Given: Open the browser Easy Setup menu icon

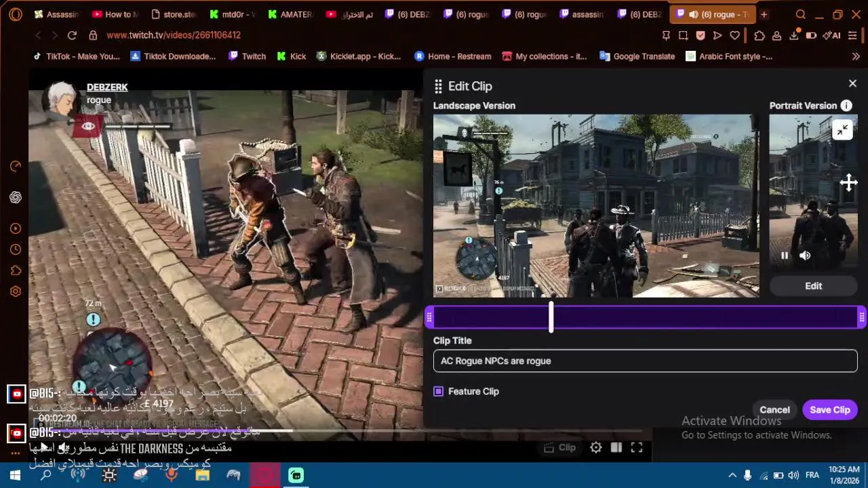Looking at the screenshot, I should click(x=852, y=35).
